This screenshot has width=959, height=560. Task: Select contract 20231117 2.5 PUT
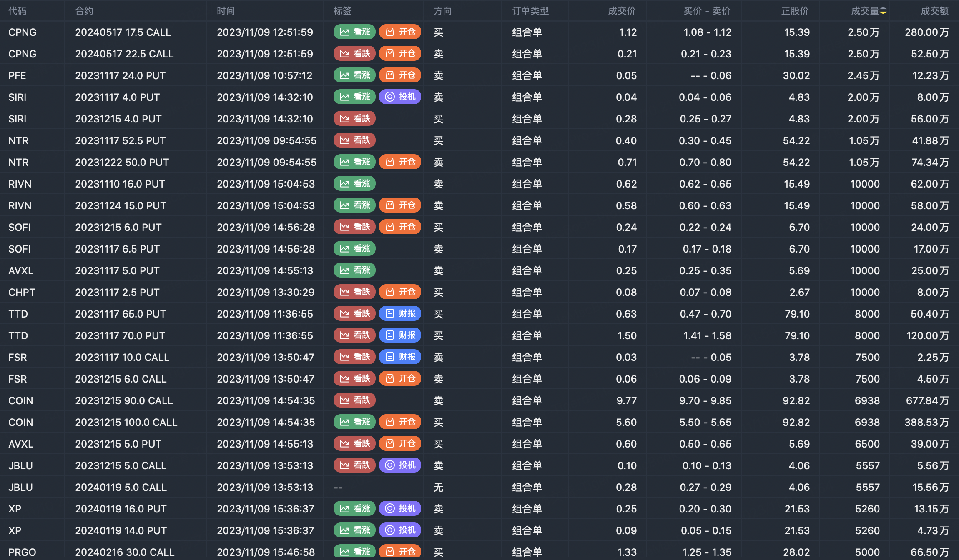point(118,292)
